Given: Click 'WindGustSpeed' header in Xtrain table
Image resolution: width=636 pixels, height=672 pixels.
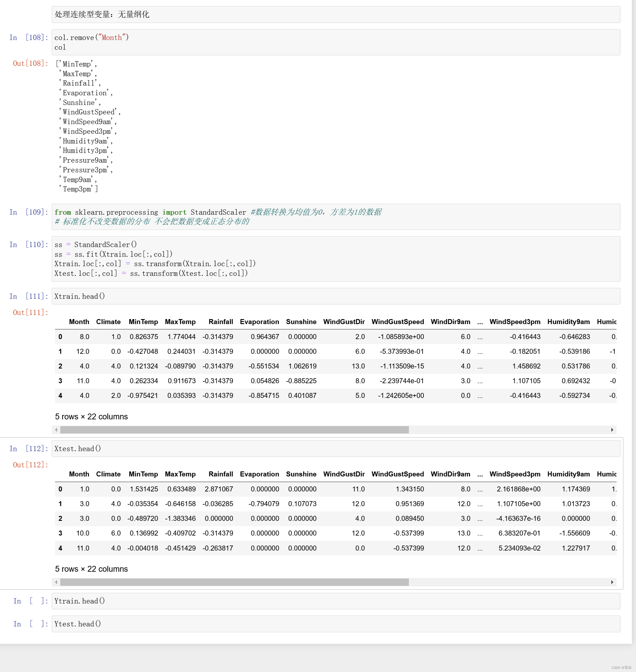Looking at the screenshot, I should pos(397,322).
